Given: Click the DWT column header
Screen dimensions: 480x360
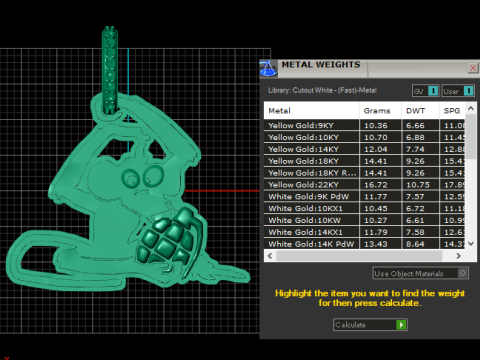Looking at the screenshot, I should pos(420,111).
